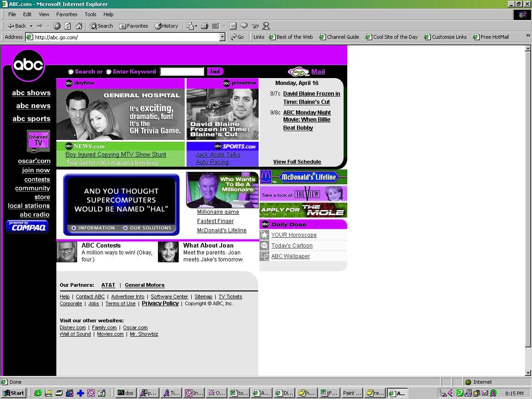Open the "Jack Arute Talks" sports link
532x399 pixels.
[x=218, y=154]
